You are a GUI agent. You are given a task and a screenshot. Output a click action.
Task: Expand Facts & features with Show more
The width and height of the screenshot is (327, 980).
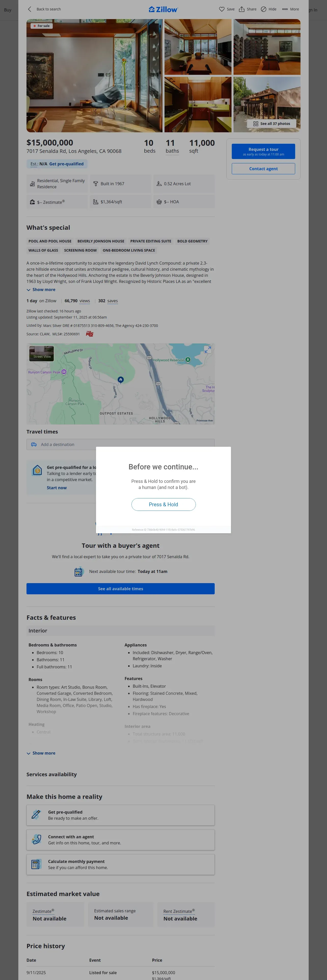click(x=41, y=753)
